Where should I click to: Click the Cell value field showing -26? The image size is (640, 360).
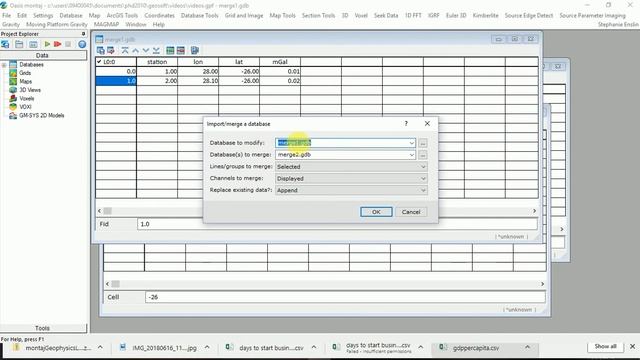point(345,297)
